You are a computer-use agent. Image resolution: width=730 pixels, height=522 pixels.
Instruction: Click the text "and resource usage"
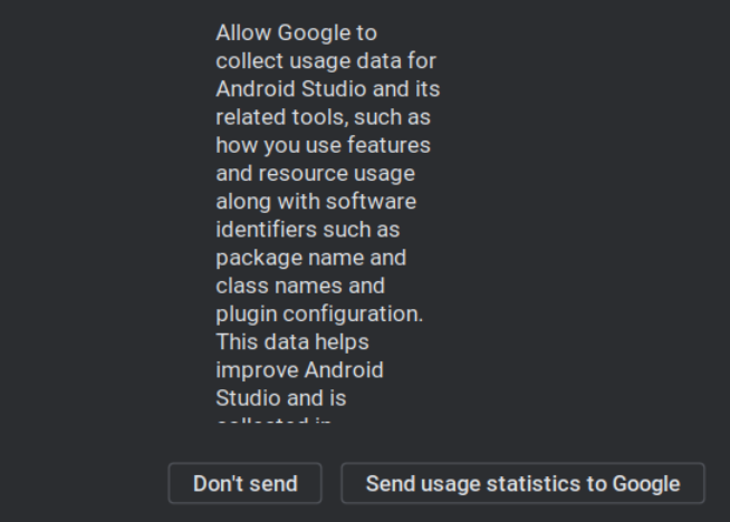pos(315,173)
